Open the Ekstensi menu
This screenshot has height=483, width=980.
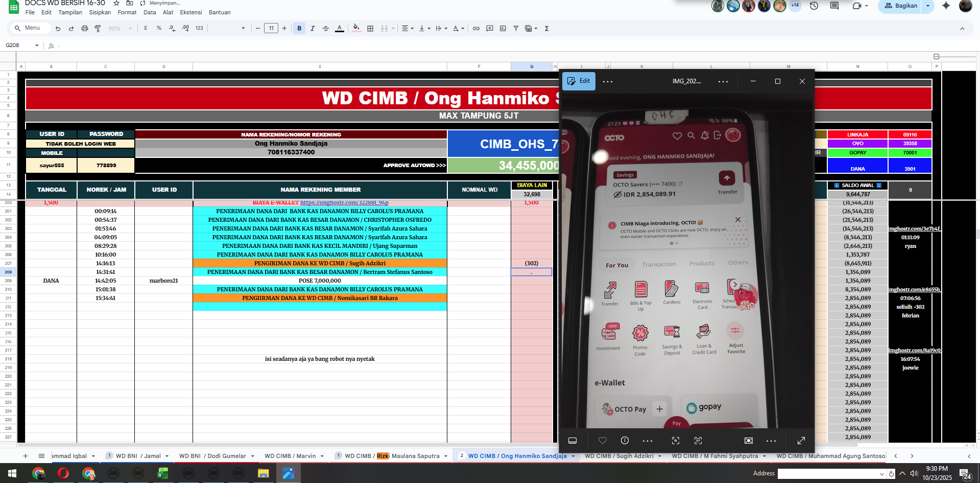(191, 12)
